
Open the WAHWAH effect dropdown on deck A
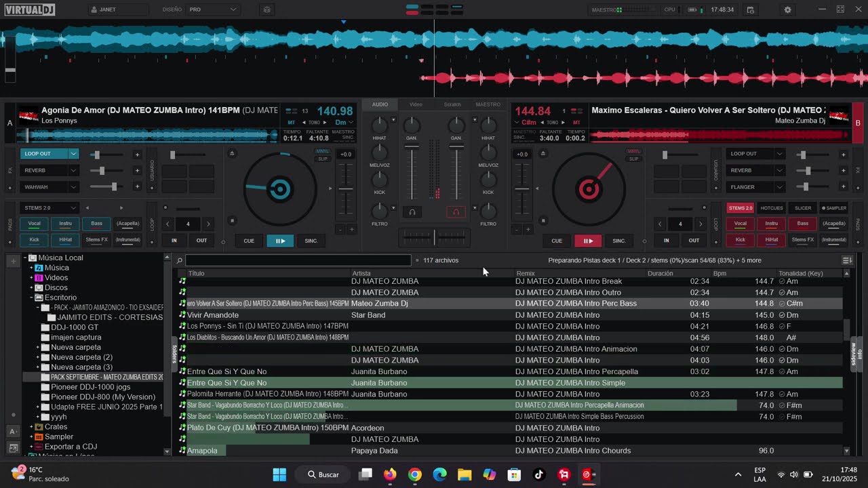pos(74,186)
